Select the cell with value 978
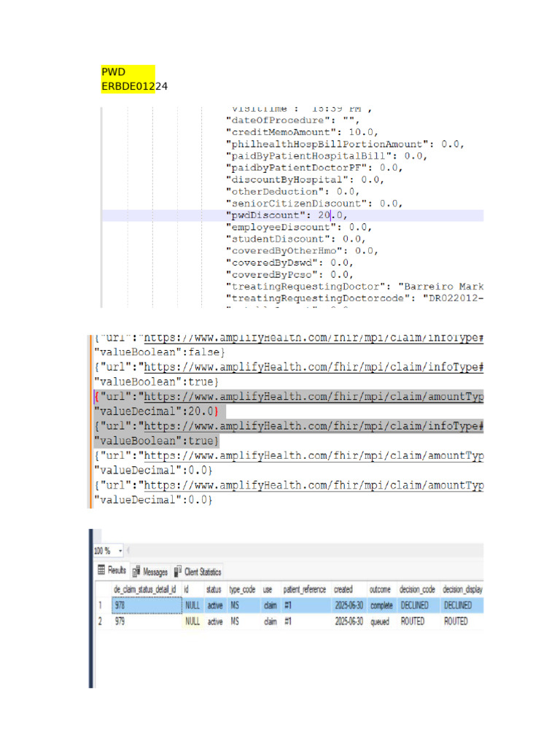 pos(147,605)
